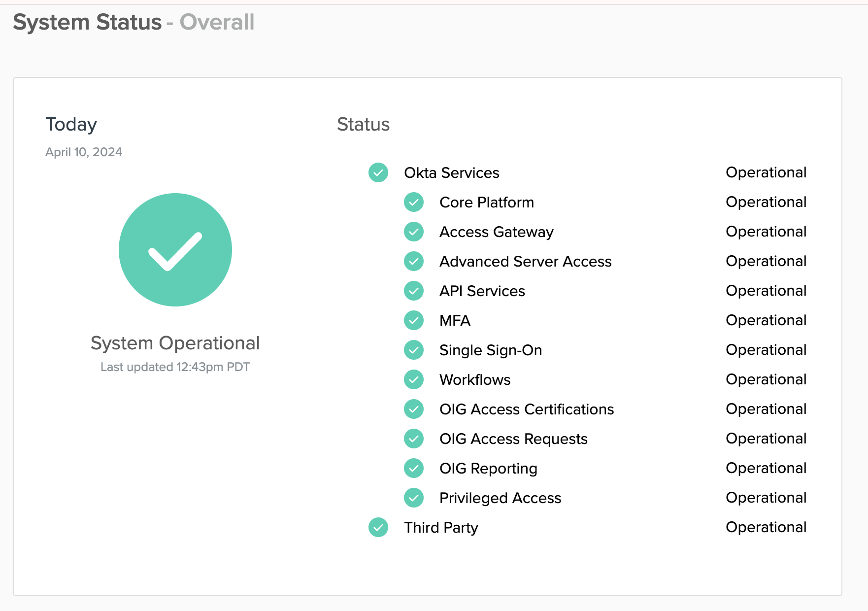Click Operational status next to Access Gateway
Screen dimensions: 868x611
coord(766,232)
